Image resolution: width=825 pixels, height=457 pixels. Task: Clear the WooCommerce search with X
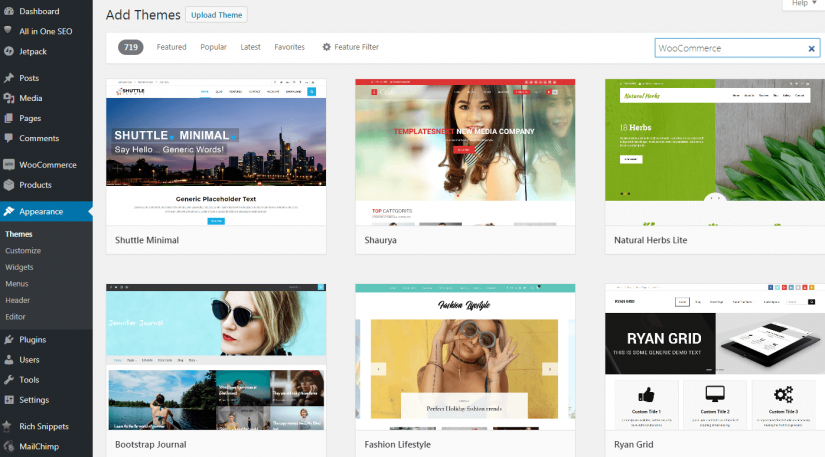click(811, 48)
